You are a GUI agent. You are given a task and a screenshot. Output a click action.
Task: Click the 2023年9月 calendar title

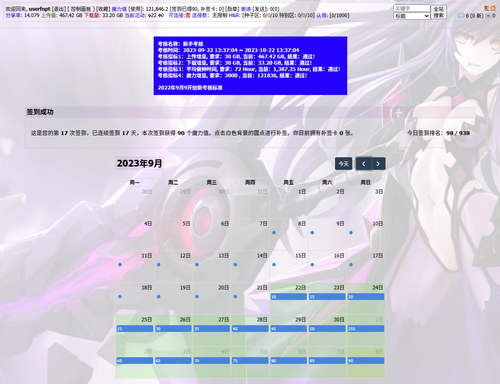[x=139, y=163]
